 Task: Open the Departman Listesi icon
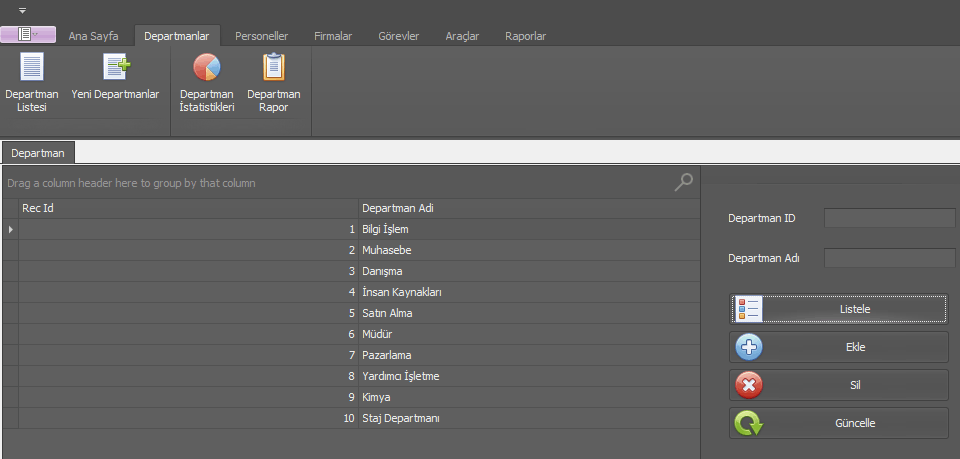coord(32,67)
